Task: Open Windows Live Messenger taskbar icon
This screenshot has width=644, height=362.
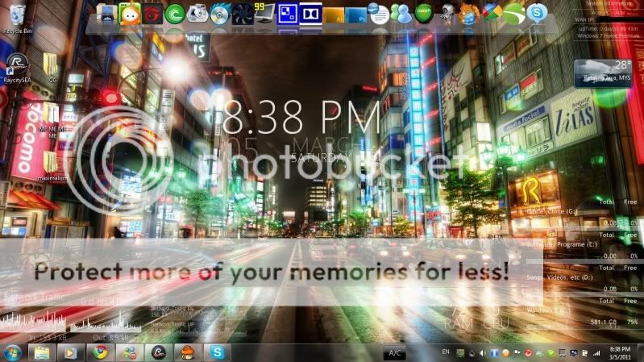Action: click(129, 353)
